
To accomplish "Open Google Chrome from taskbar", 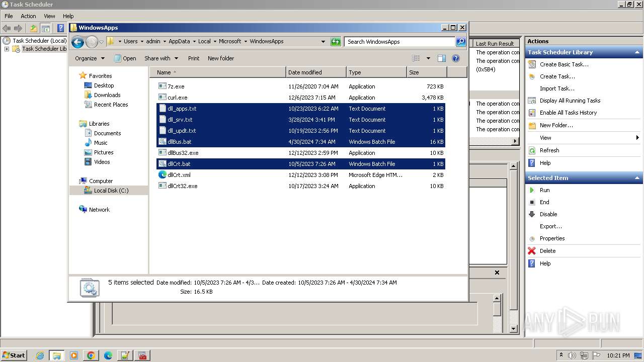I will pyautogui.click(x=91, y=355).
